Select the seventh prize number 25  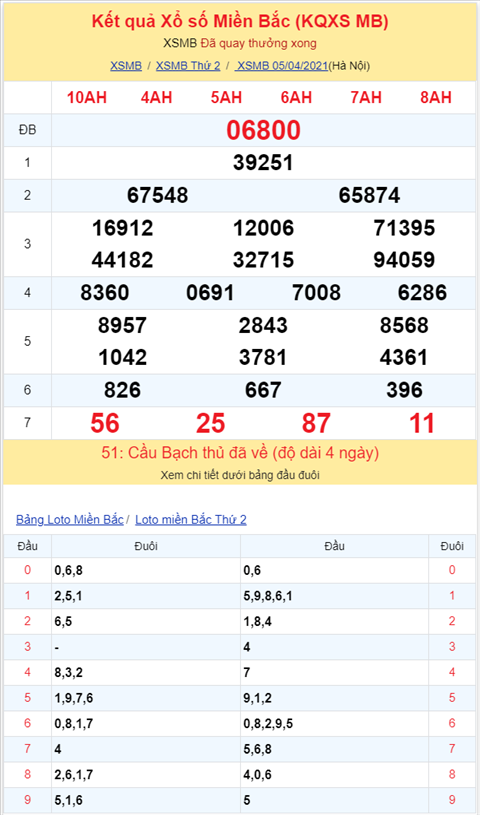[210, 423]
